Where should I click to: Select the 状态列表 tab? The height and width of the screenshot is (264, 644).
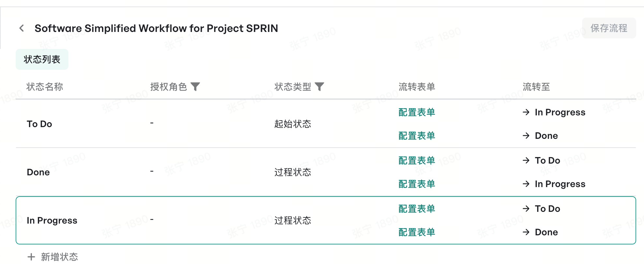coord(42,59)
